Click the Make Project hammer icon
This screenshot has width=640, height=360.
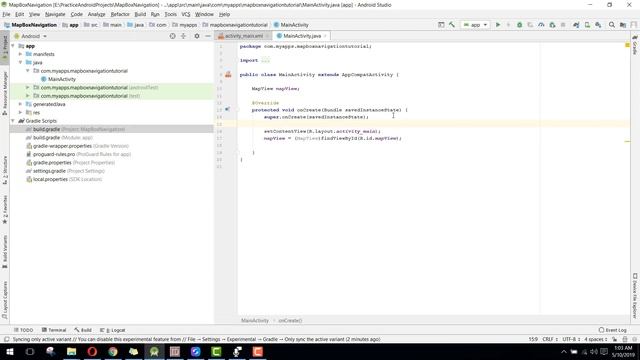tap(452, 25)
